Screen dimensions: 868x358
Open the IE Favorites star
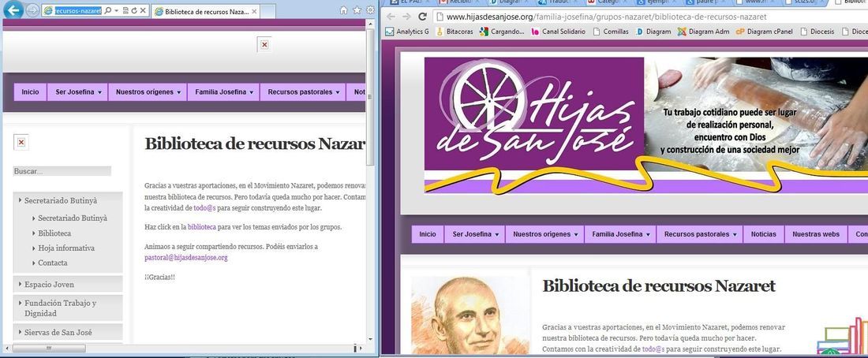pos(357,10)
